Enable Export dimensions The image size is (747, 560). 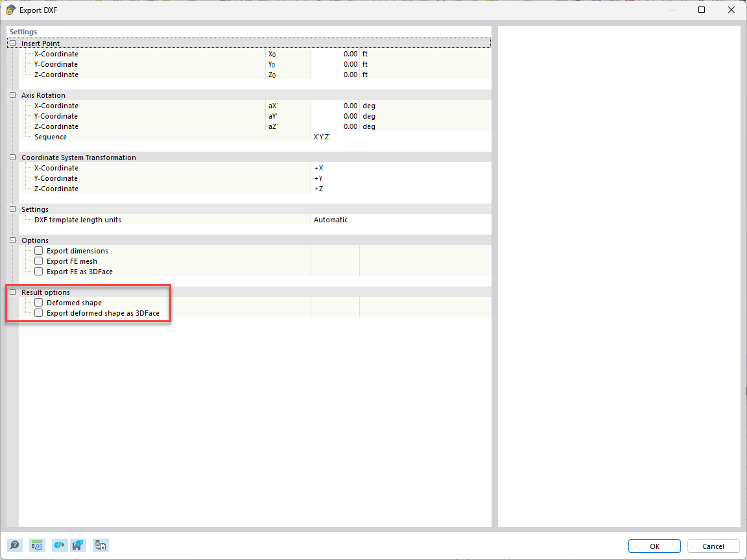[38, 250]
